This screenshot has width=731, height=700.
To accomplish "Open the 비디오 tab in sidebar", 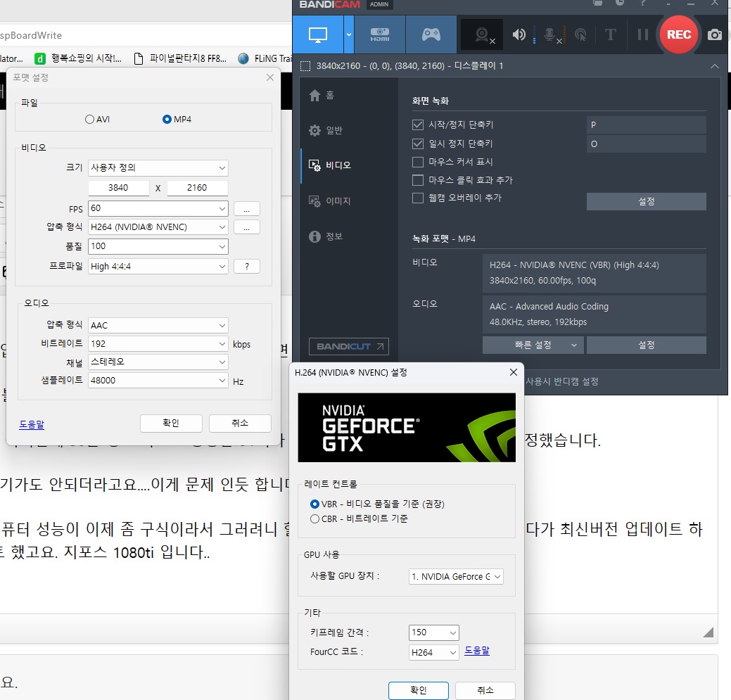I will point(330,165).
